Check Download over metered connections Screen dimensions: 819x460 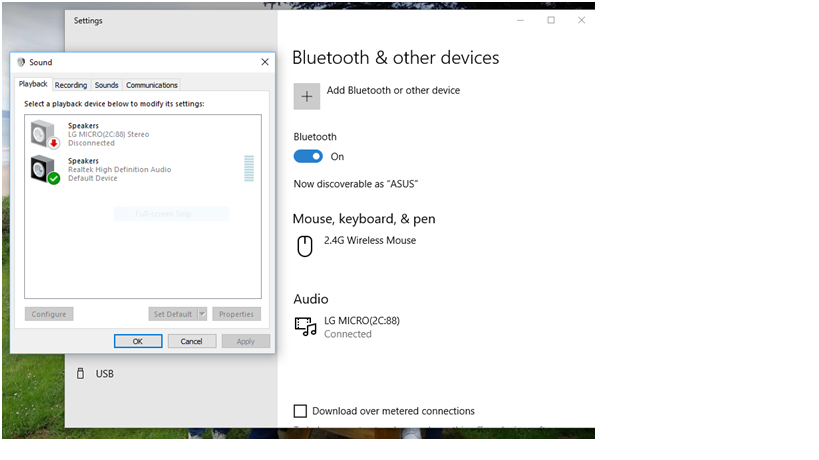click(300, 411)
